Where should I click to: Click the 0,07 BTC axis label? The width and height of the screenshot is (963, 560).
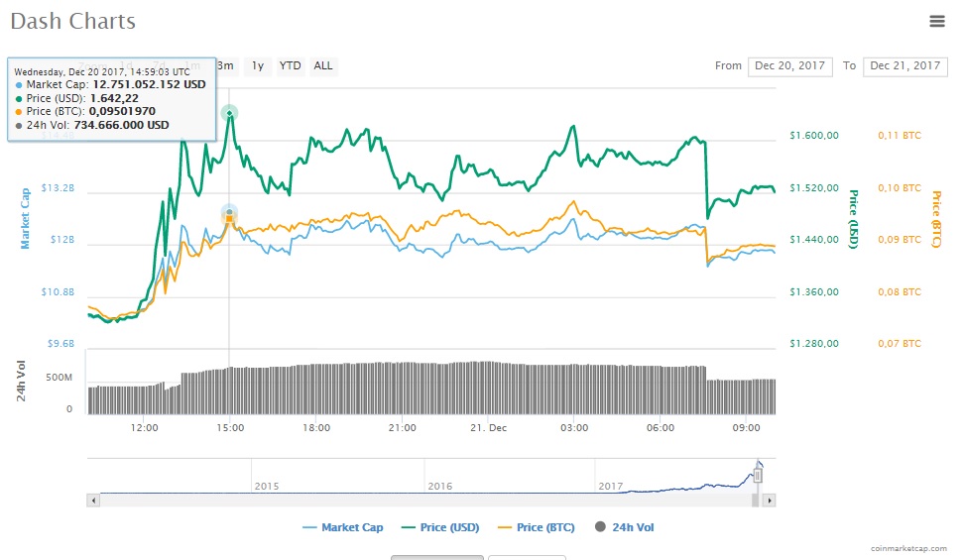click(900, 344)
